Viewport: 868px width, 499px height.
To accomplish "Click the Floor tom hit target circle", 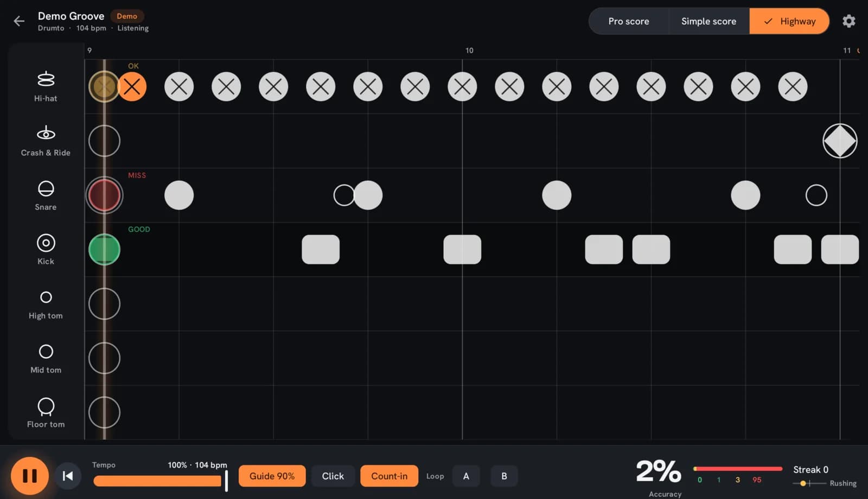I will 104,413.
